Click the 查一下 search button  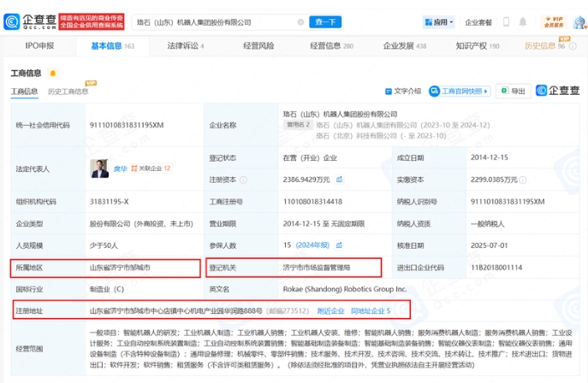click(x=326, y=21)
